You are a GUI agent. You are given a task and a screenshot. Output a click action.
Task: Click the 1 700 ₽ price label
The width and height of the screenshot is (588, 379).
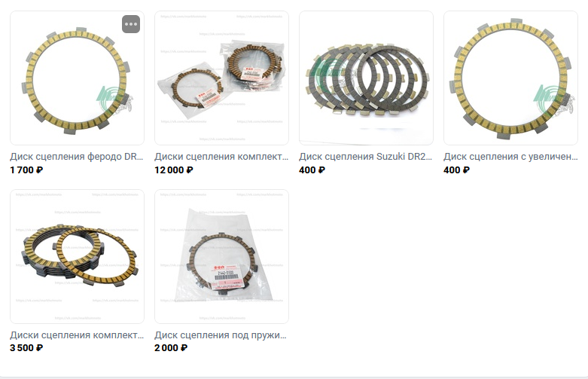(x=26, y=170)
